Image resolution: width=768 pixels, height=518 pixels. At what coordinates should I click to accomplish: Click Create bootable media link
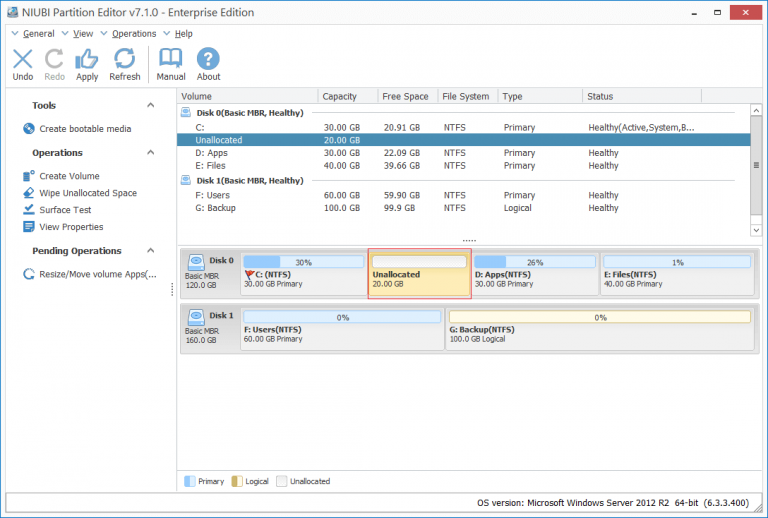point(85,129)
